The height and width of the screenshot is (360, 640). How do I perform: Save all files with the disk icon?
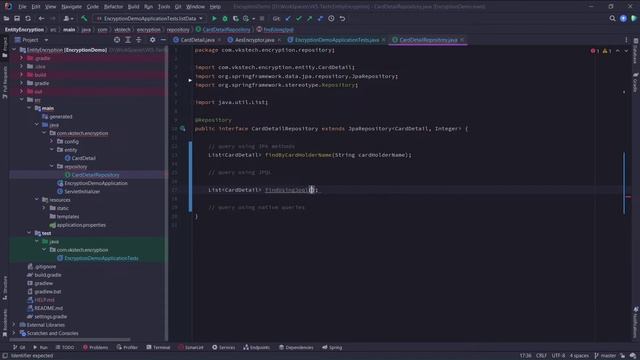(x=17, y=18)
